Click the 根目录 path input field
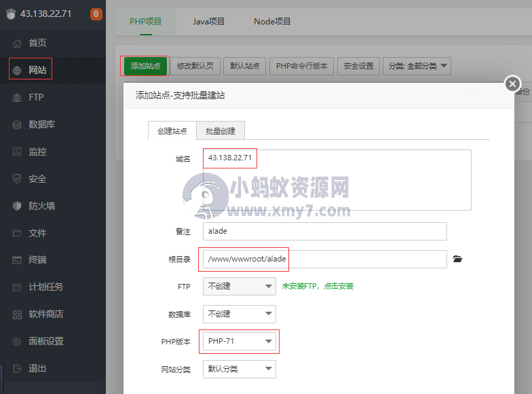The width and height of the screenshot is (532, 394). [x=325, y=259]
